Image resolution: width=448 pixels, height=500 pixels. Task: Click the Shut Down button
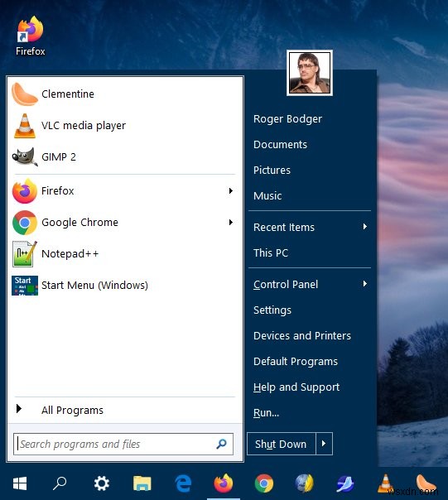pos(281,444)
